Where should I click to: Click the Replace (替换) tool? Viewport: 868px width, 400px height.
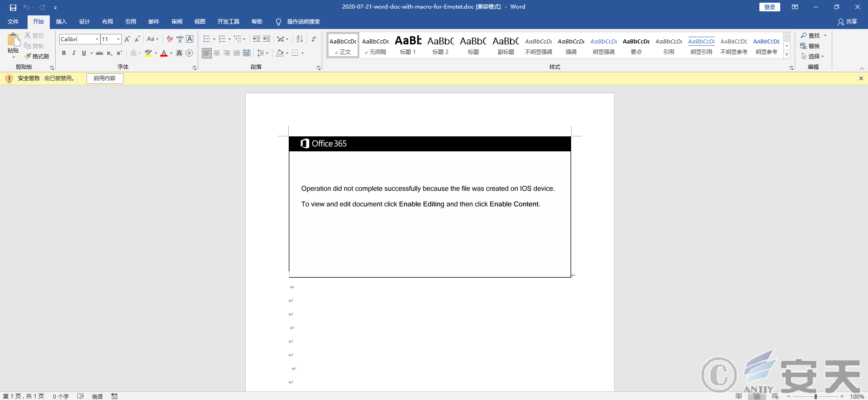[x=810, y=46]
